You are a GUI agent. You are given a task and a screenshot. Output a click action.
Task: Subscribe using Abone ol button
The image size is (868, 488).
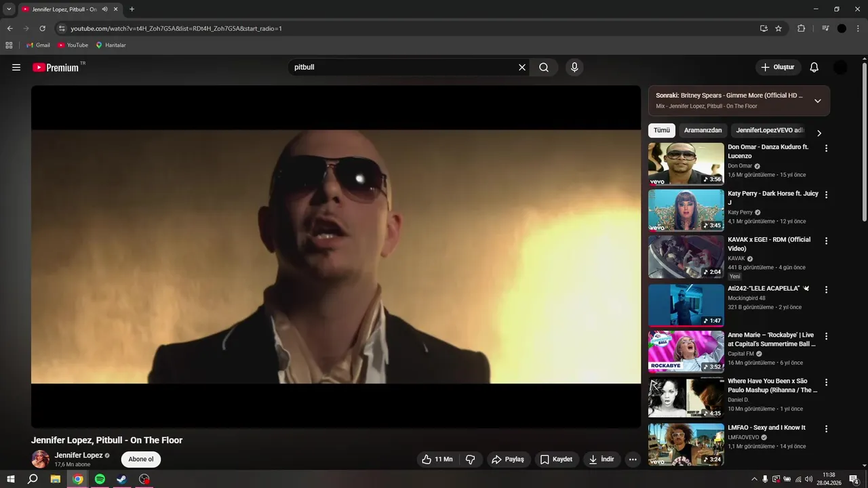point(141,460)
